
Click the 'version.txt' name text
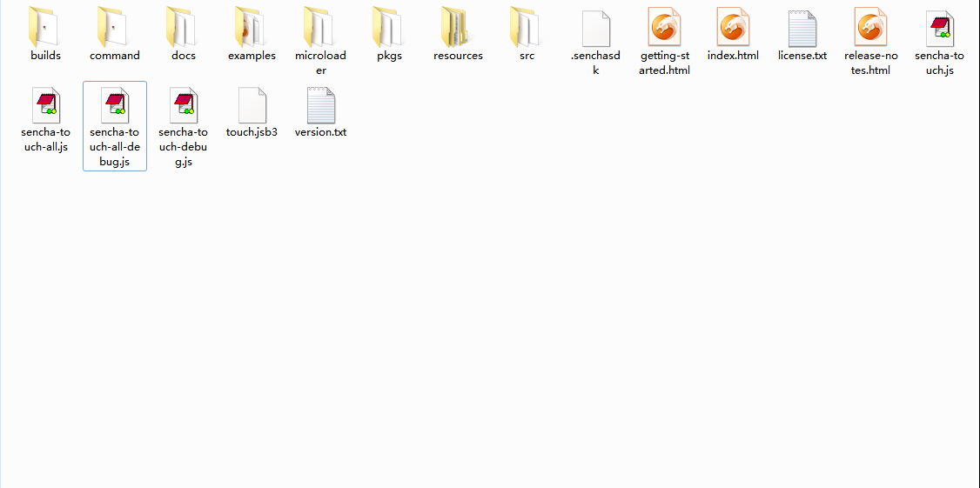tap(320, 132)
